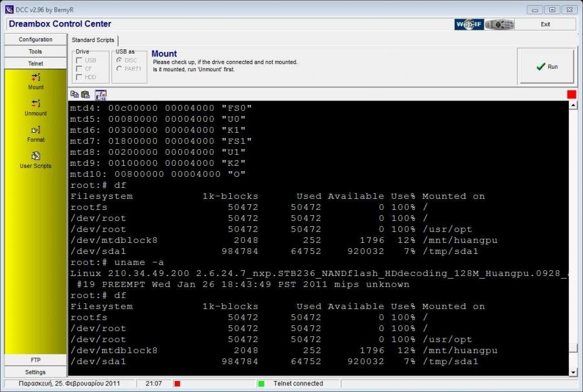Click the 'Telnet connected' status text

(x=298, y=384)
